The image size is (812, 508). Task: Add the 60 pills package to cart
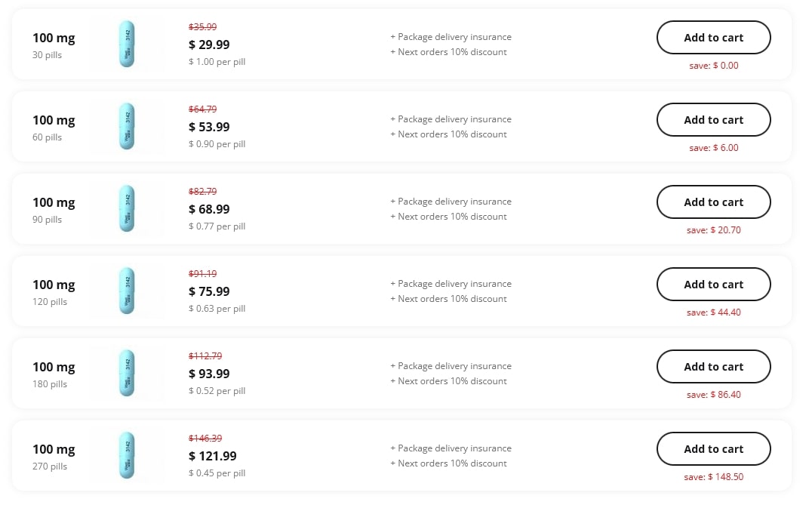tap(713, 119)
